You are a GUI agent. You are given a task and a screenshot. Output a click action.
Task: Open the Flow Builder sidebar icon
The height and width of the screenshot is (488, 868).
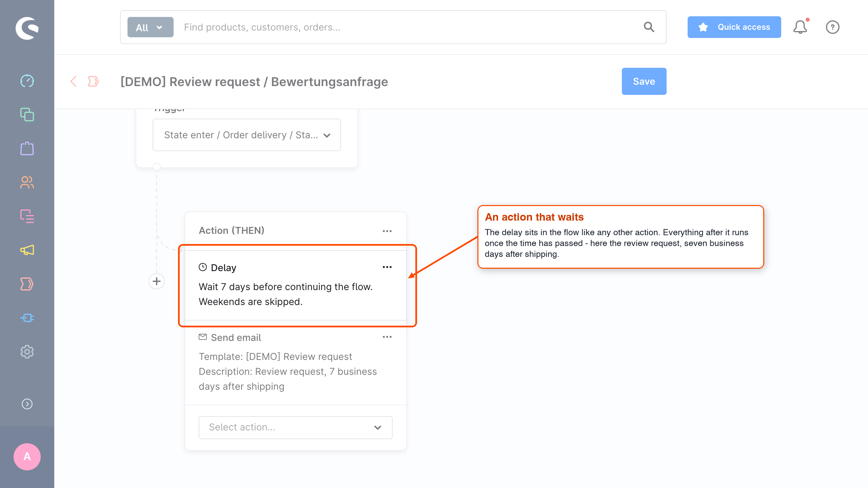click(27, 284)
